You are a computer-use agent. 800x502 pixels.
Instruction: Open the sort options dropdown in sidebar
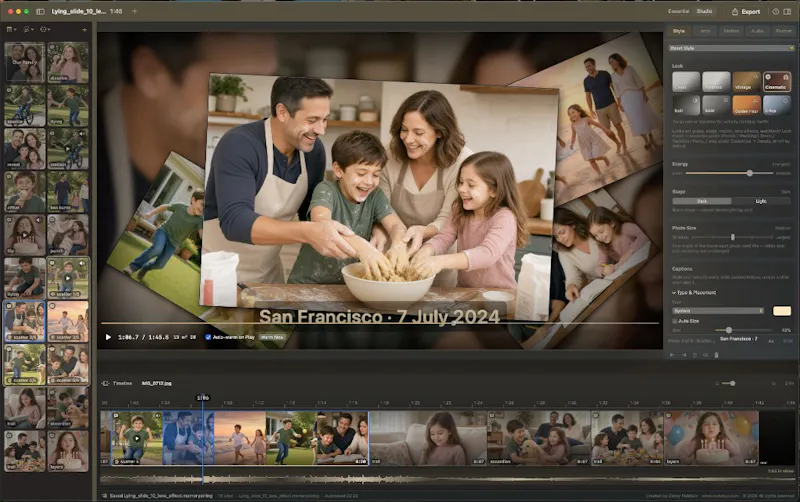(x=28, y=30)
